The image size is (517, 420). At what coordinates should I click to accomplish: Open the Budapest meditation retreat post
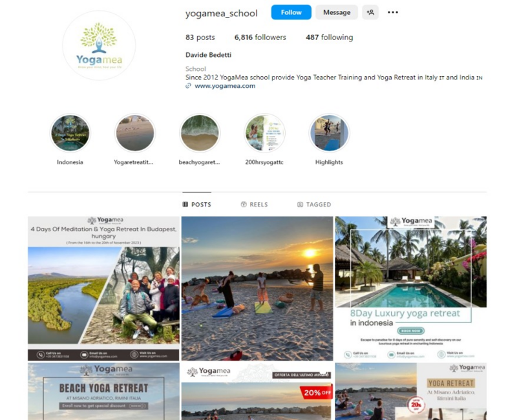click(x=103, y=288)
